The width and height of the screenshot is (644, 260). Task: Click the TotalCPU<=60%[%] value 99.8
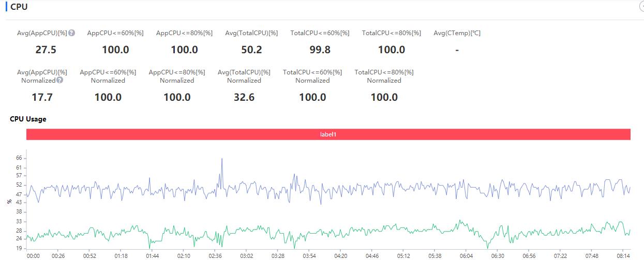pos(320,50)
